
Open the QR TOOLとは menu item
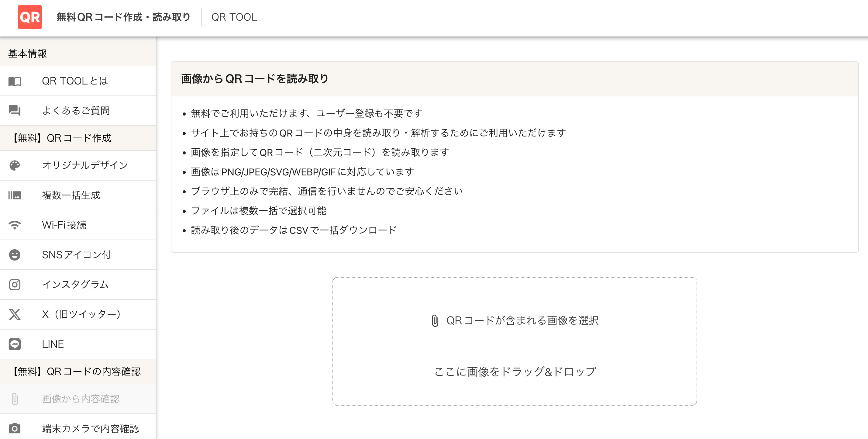(75, 81)
